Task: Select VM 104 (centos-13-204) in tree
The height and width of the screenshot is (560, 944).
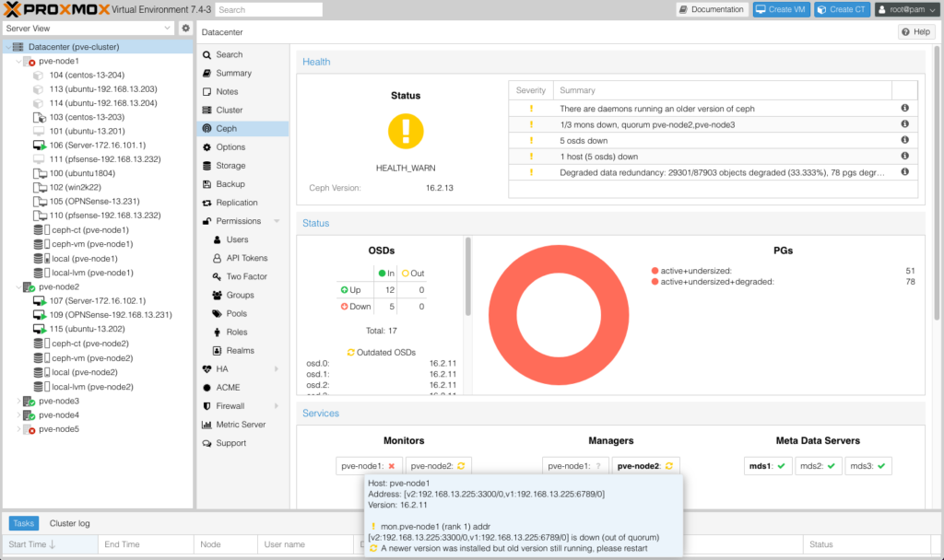Action: (87, 76)
